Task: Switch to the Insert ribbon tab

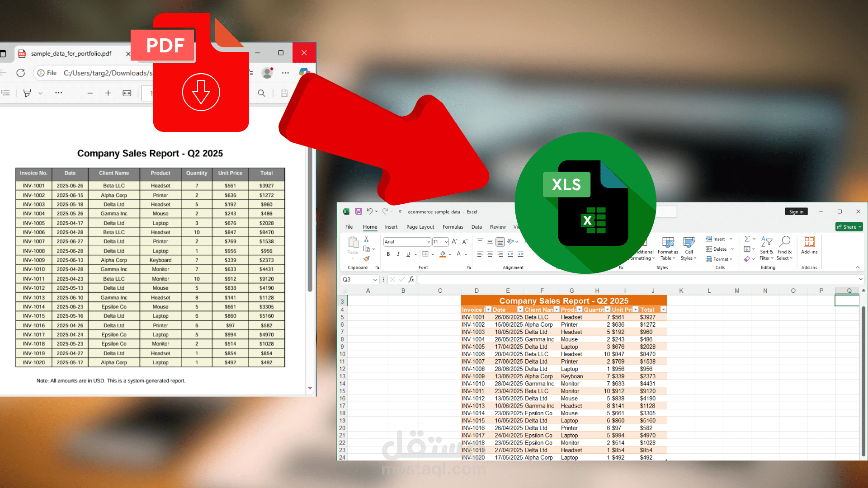Action: click(391, 227)
